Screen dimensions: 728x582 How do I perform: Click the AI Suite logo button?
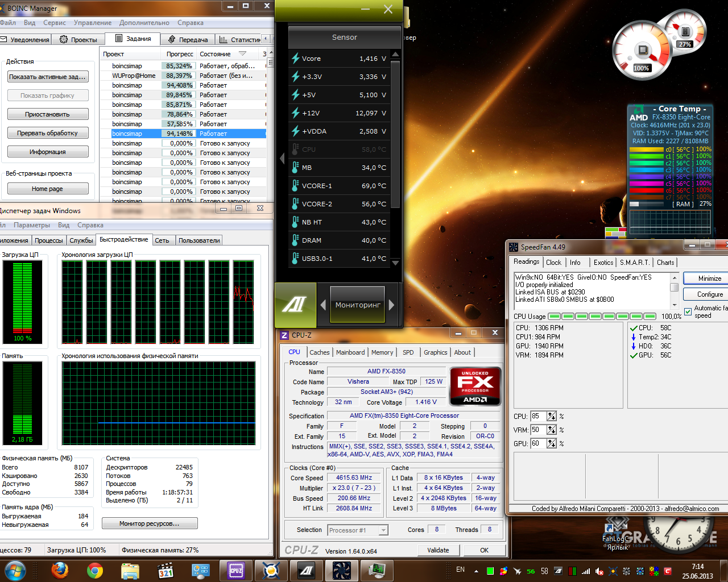(x=295, y=305)
